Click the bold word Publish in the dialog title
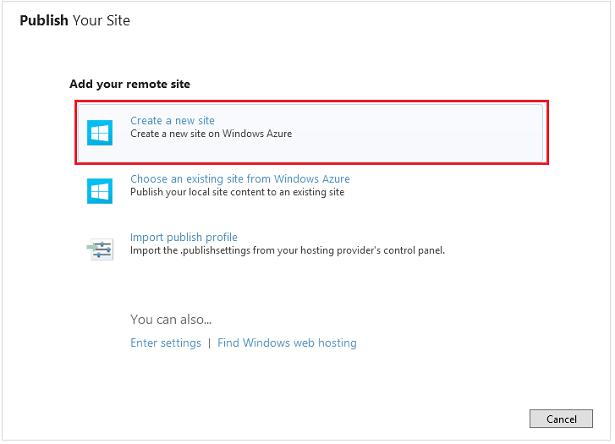 pyautogui.click(x=44, y=20)
